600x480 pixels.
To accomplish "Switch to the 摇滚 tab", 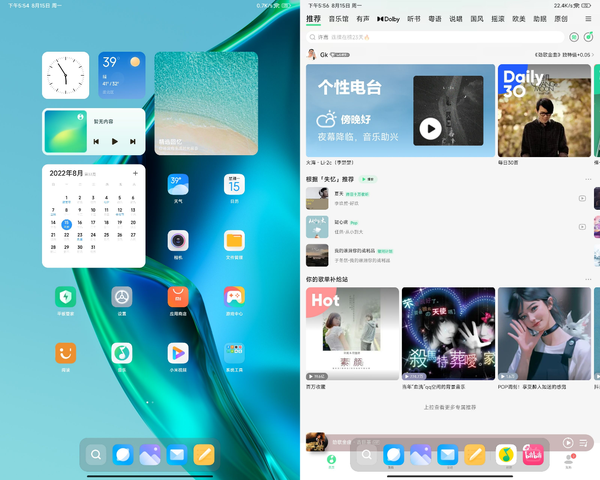I will coord(498,19).
